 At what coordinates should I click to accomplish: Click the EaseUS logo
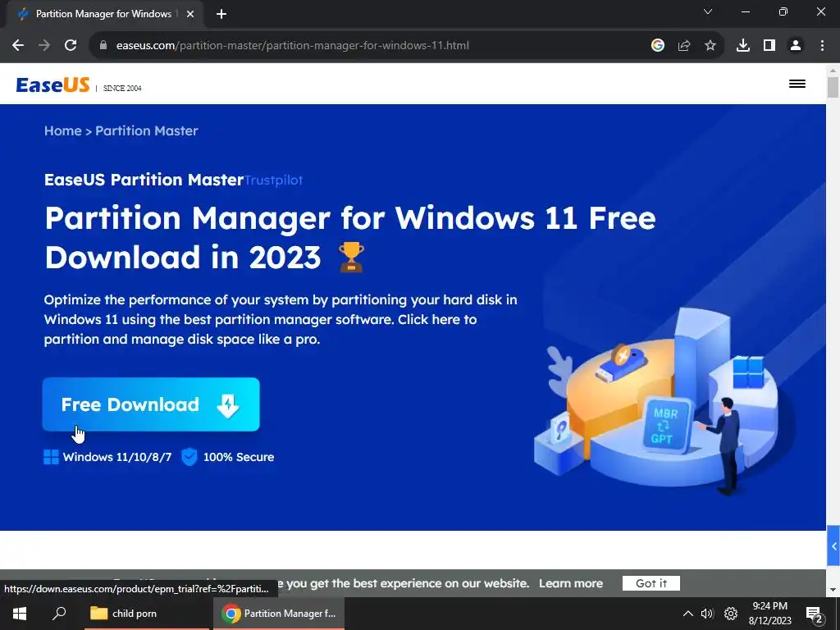click(52, 84)
